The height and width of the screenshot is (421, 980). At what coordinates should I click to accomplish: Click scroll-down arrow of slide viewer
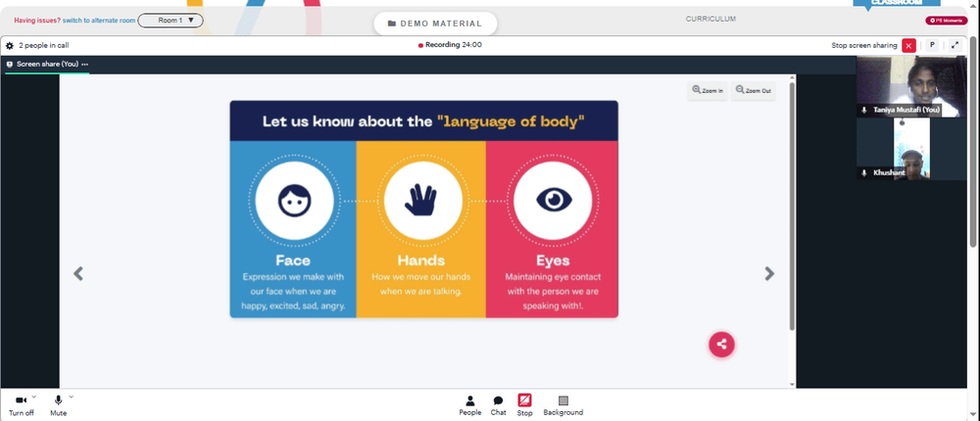click(793, 384)
